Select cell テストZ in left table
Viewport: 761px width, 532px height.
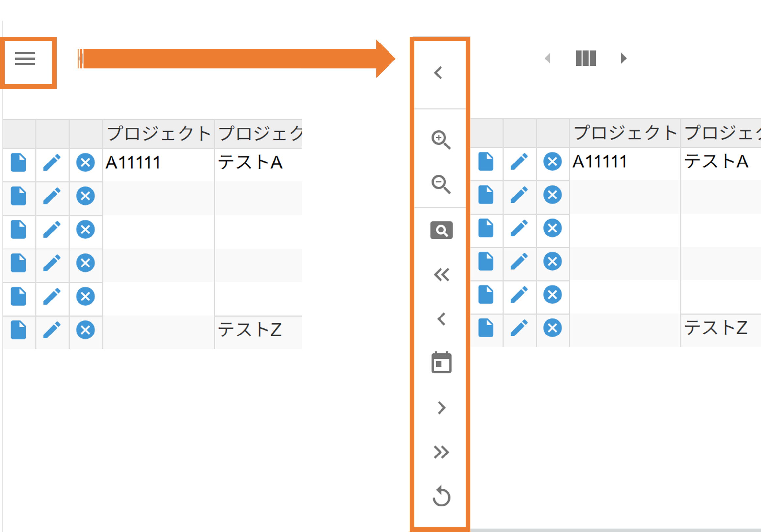coord(258,332)
